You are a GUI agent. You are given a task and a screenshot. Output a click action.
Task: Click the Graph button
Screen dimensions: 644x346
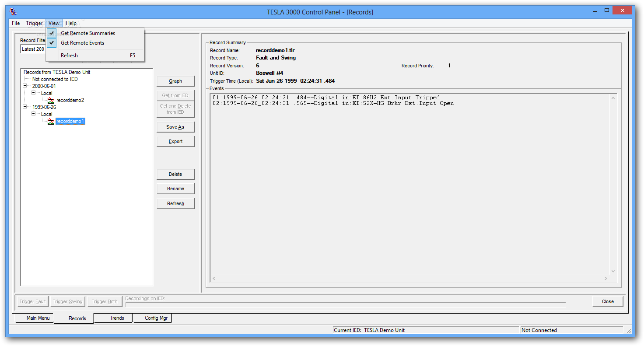click(175, 81)
